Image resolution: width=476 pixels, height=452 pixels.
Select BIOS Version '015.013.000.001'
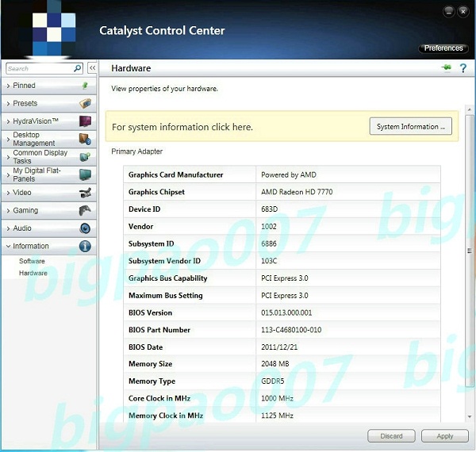point(286,312)
